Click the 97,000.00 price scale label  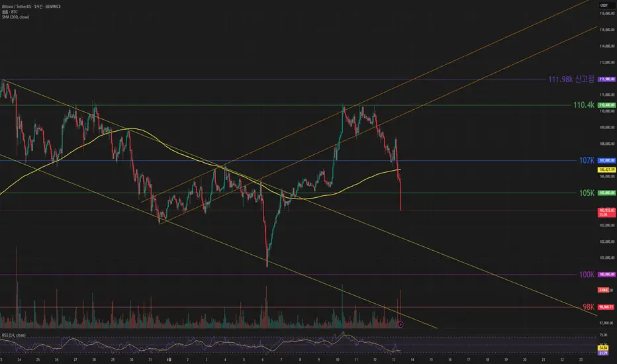pos(607,323)
